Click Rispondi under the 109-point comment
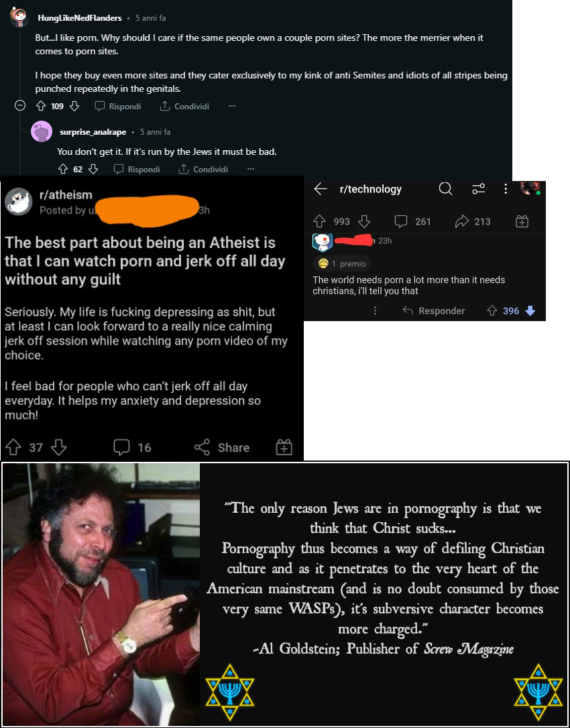 (118, 107)
